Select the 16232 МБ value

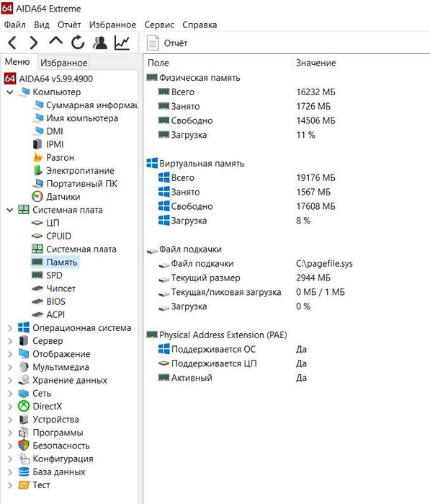(x=315, y=92)
